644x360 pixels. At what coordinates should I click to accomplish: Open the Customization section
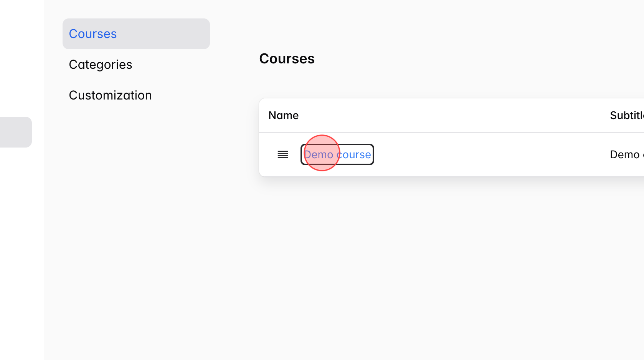click(x=110, y=95)
